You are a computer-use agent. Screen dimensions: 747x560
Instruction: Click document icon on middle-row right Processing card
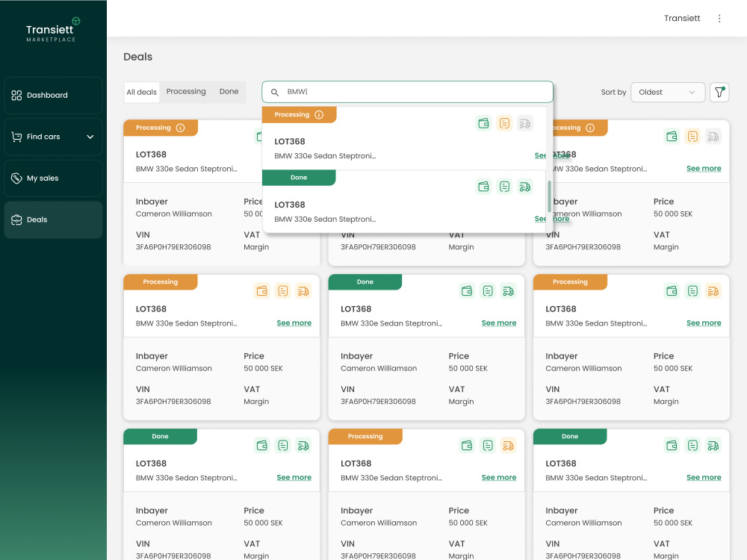pyautogui.click(x=692, y=291)
